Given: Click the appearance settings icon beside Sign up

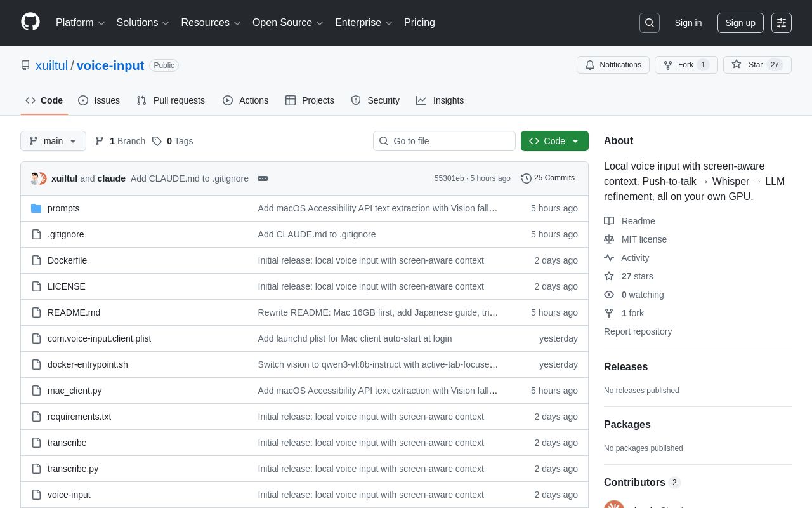Looking at the screenshot, I should point(782,23).
